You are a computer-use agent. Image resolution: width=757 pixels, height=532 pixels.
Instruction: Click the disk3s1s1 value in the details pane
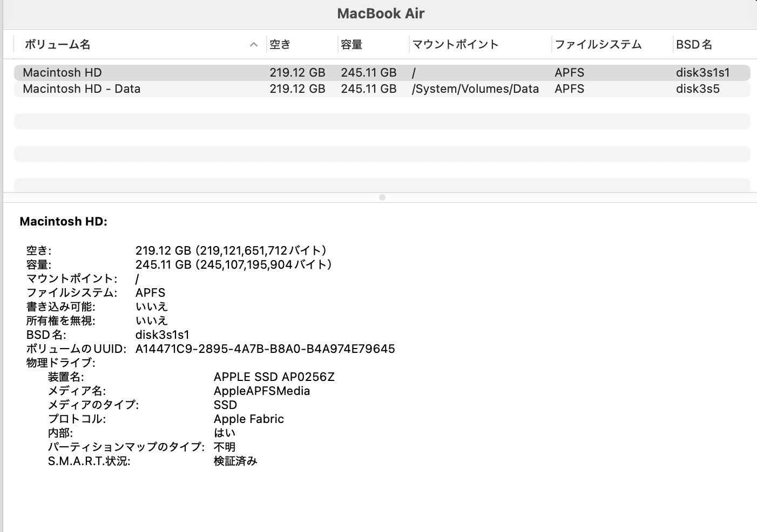coord(163,335)
